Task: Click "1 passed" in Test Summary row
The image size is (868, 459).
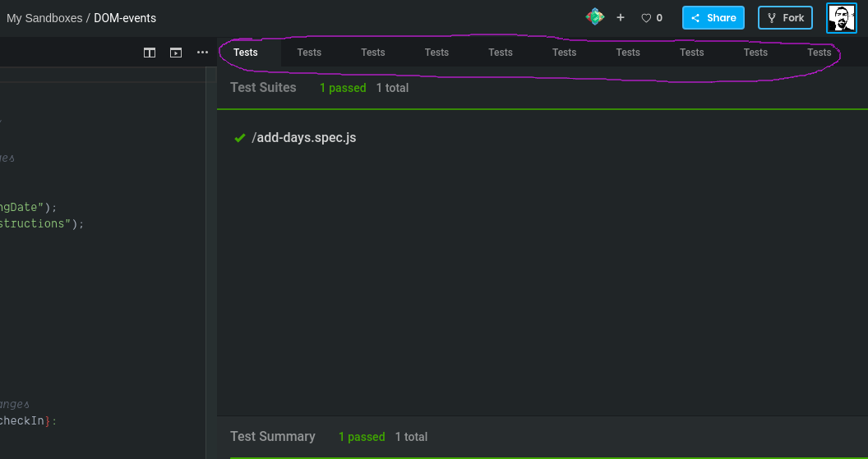Action: click(362, 437)
